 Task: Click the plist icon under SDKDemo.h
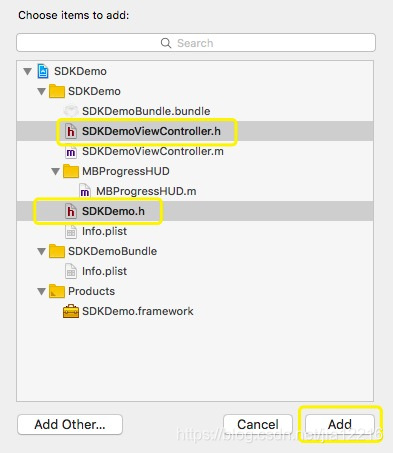[71, 231]
